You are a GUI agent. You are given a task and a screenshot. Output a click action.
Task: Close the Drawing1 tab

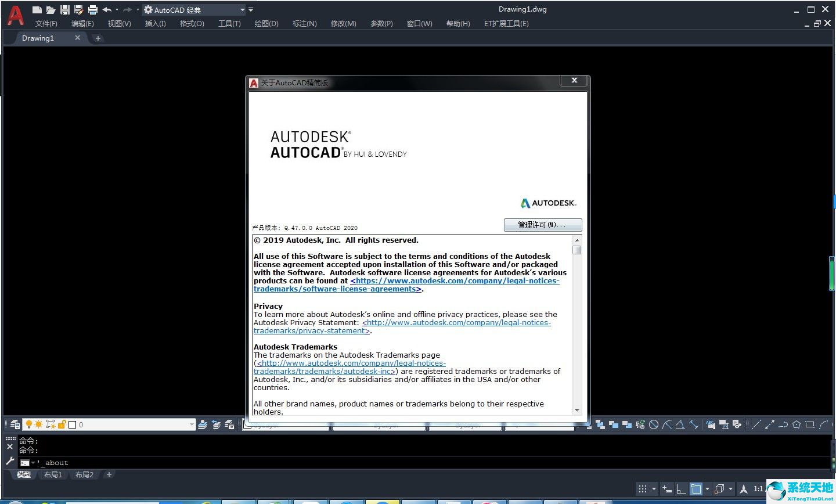[x=78, y=38]
